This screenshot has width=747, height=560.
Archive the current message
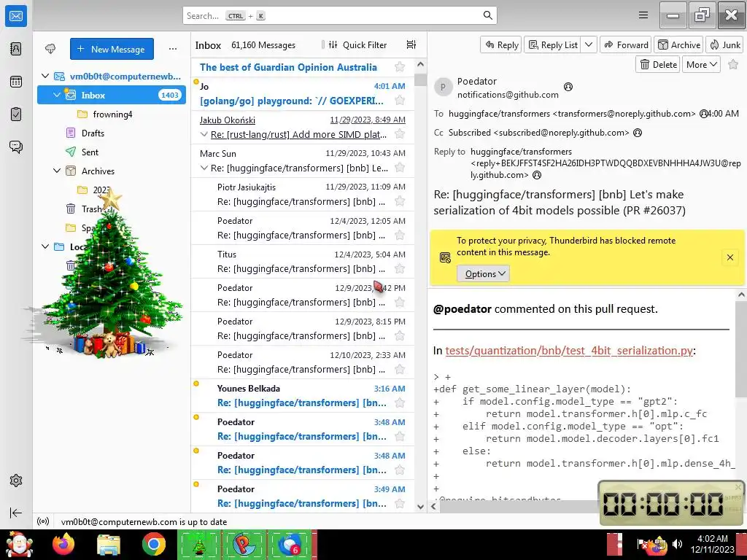point(679,44)
